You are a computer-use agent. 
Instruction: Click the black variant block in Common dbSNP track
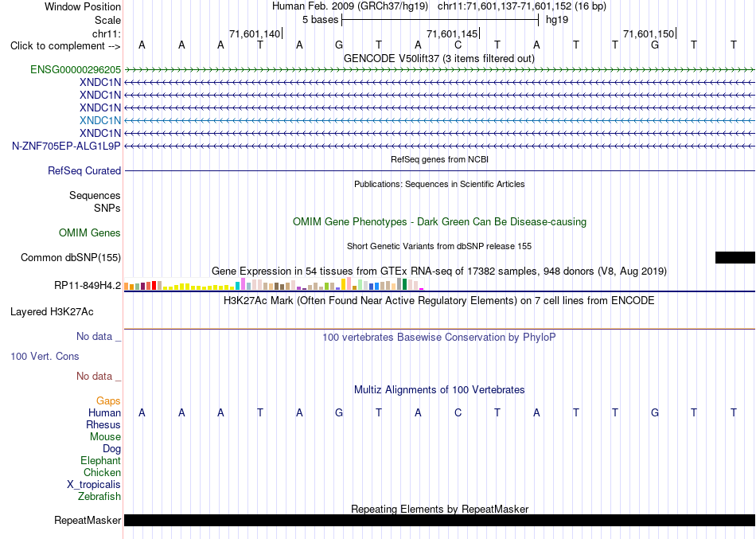[x=735, y=257]
